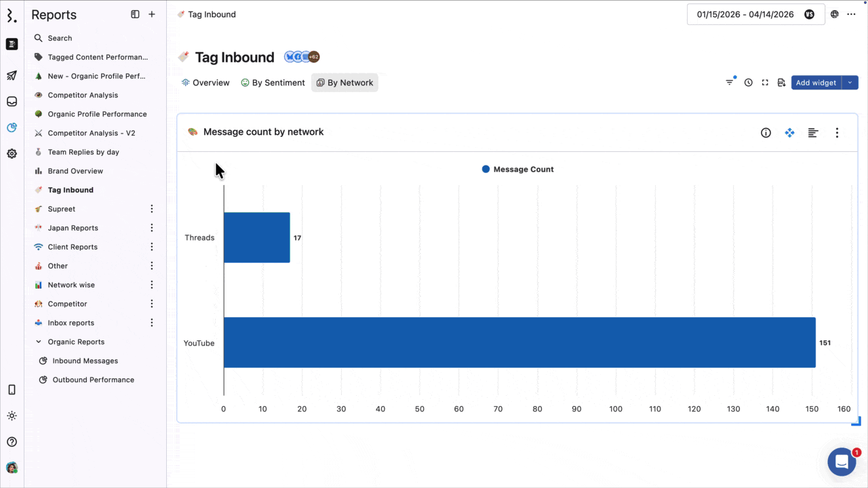This screenshot has height=488, width=868.
Task: Click the Add widget button
Action: click(816, 83)
